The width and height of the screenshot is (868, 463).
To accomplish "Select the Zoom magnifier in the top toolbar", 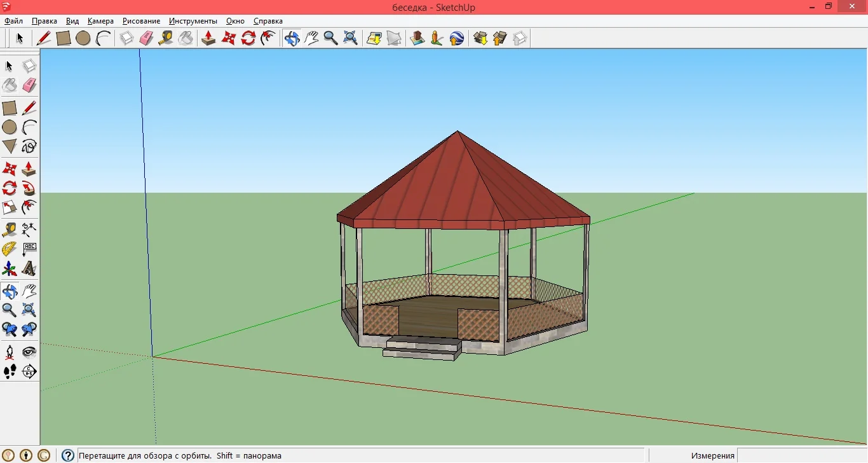I will (x=330, y=38).
